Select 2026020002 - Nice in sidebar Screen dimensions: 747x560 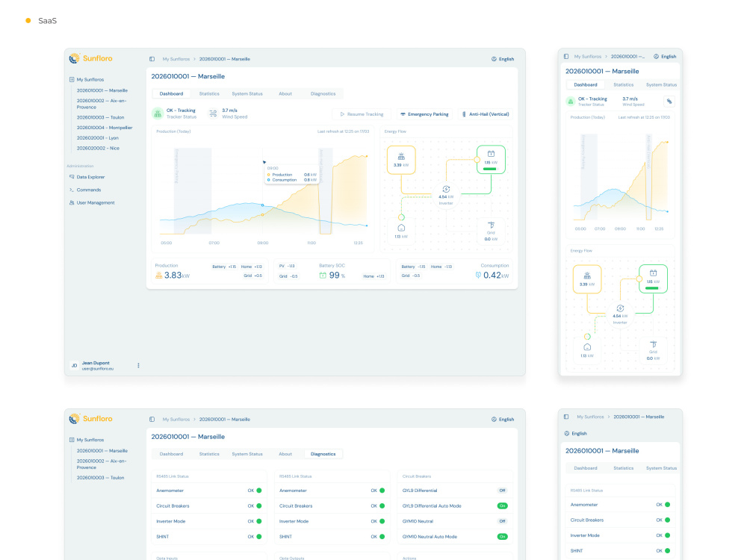[98, 148]
